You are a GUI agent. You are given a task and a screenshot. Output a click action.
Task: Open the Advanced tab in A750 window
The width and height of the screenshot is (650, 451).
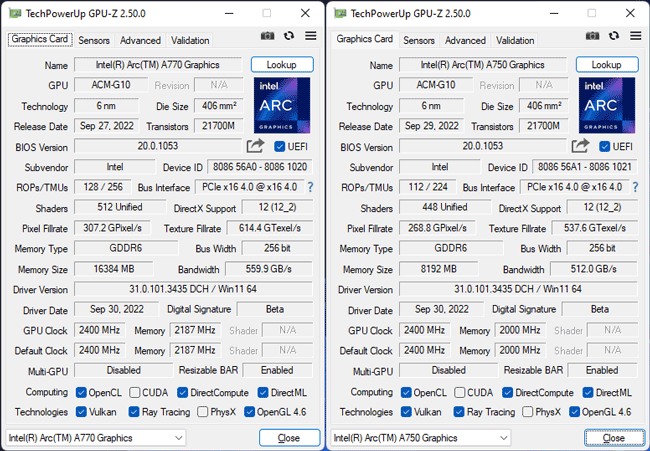click(x=465, y=41)
